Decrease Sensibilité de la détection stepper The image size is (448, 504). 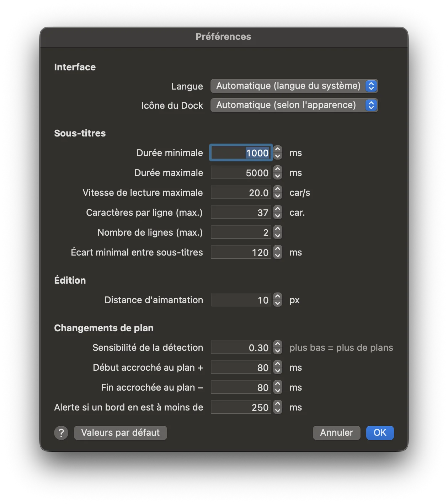coord(278,351)
